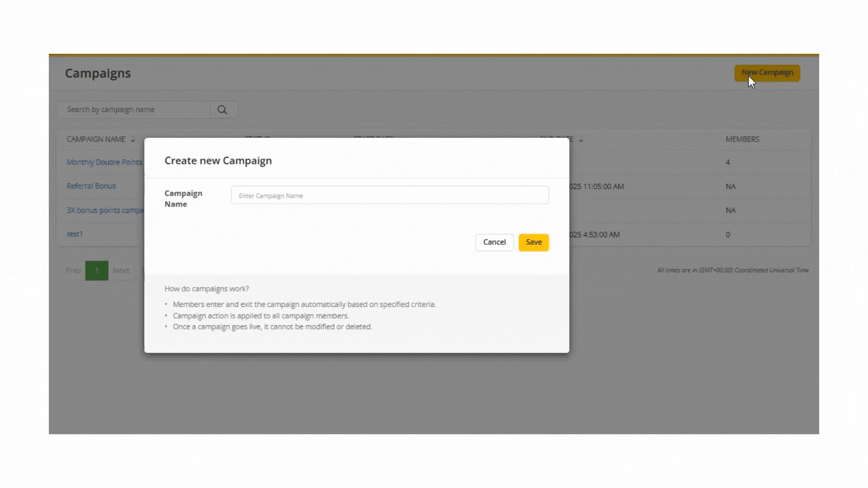Select page 1 in pagination
Image resolution: width=868 pixels, height=488 pixels.
tap(97, 271)
